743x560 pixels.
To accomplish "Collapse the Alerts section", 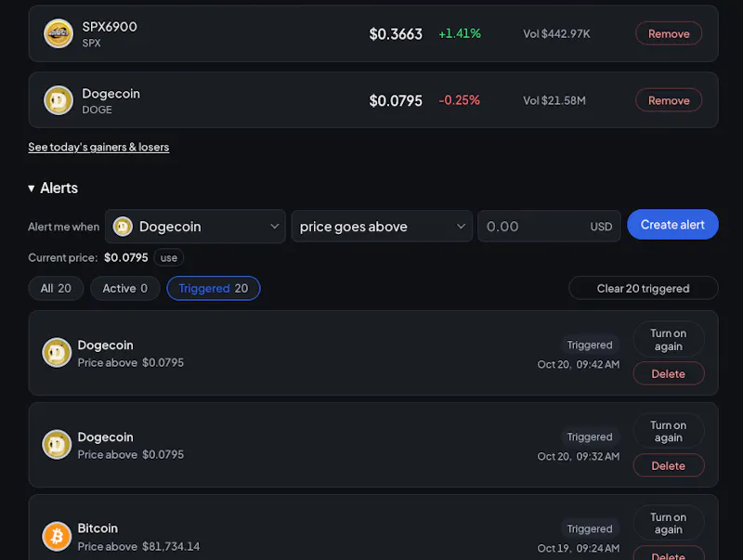I will pyautogui.click(x=53, y=189).
